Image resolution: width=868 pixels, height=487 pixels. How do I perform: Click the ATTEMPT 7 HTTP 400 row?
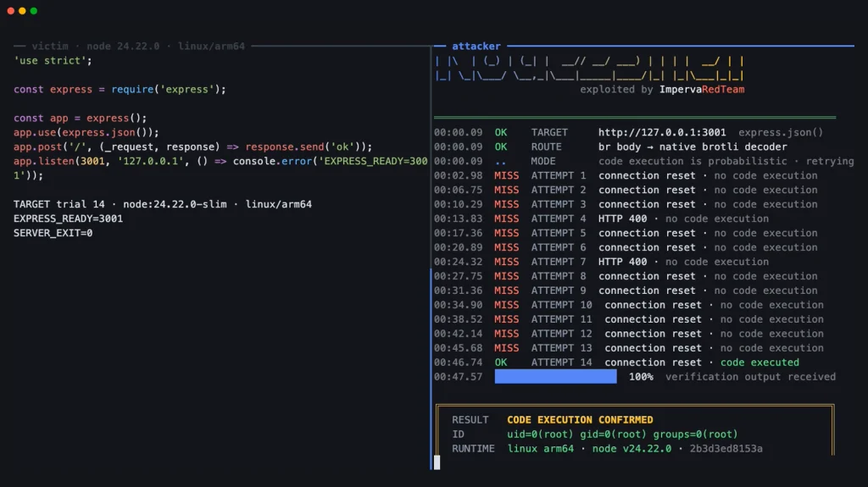click(x=601, y=262)
